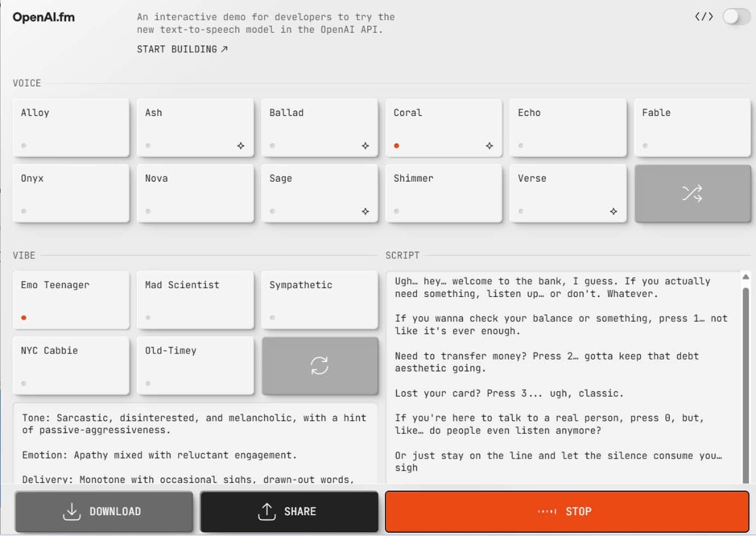Viewport: 756px width, 536px height.
Task: Click the download arrow icon
Action: coord(72,511)
